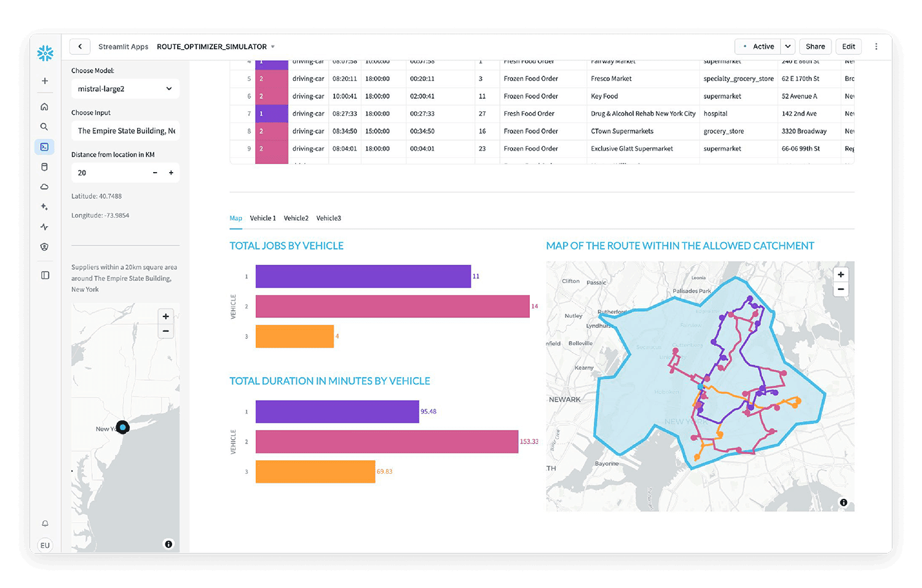Click the back arrow button
The height and width of the screenshot is (588, 922).
click(x=80, y=47)
